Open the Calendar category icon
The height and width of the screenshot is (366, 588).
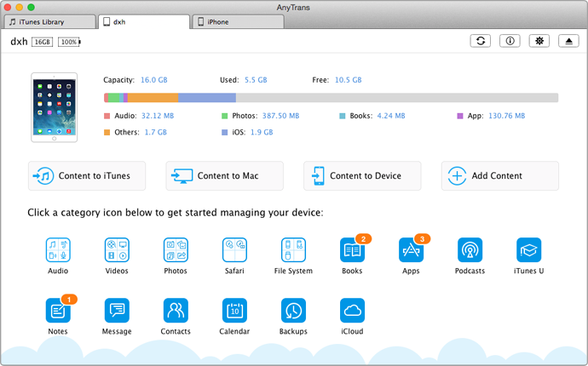[234, 311]
